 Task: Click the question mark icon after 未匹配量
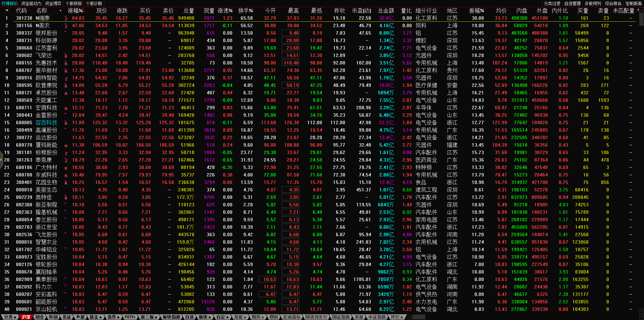[x=638, y=11]
